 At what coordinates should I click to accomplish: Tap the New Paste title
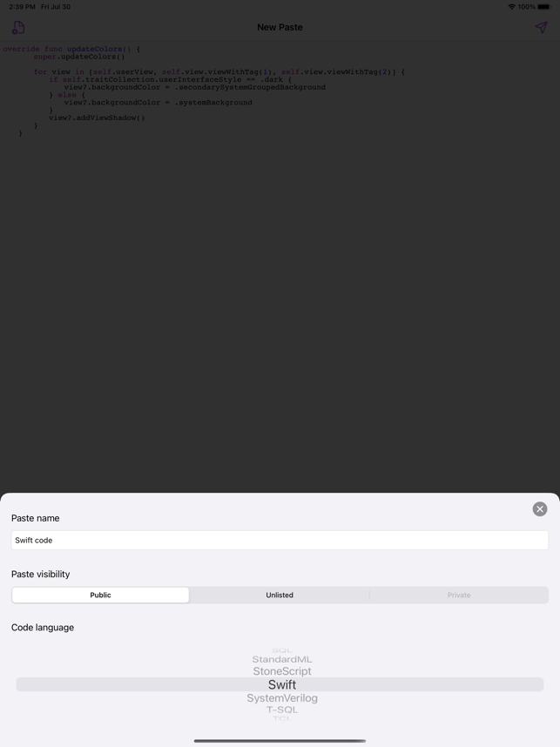pos(280,27)
